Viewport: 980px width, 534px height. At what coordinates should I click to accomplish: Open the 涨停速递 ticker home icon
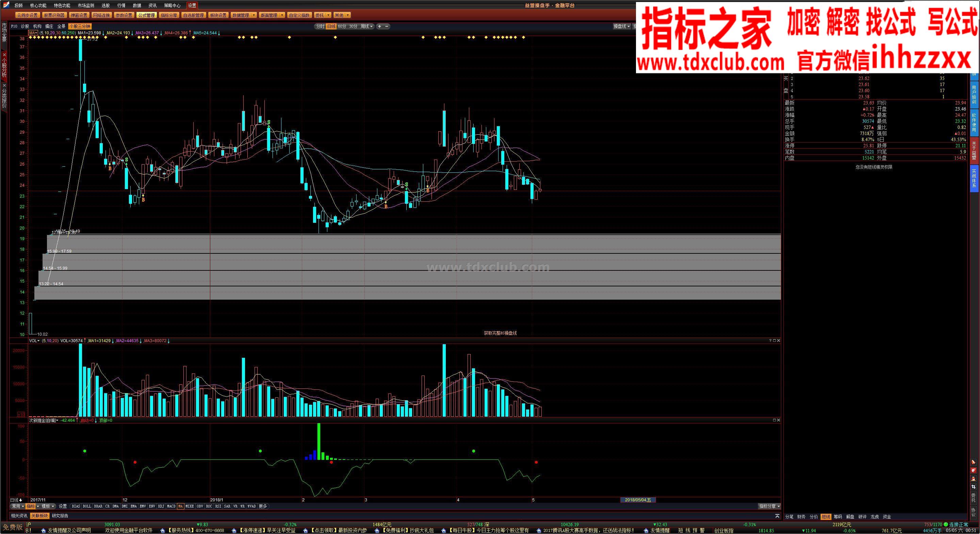[x=234, y=531]
